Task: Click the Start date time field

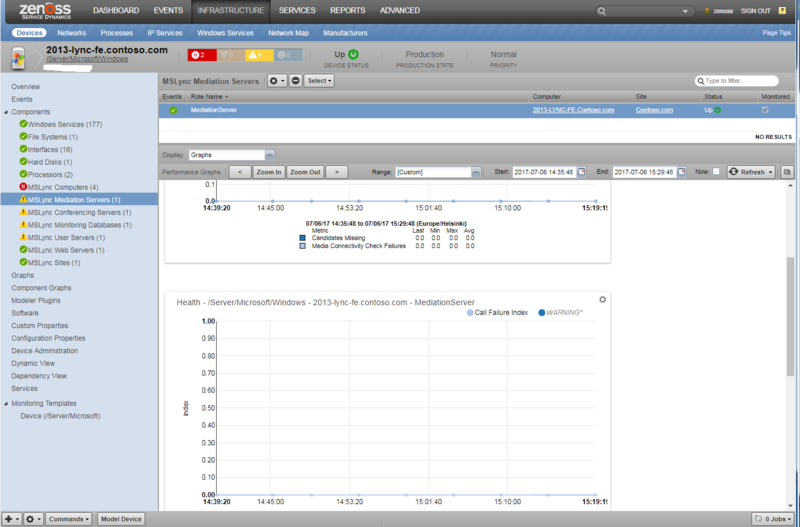Action: pyautogui.click(x=544, y=172)
